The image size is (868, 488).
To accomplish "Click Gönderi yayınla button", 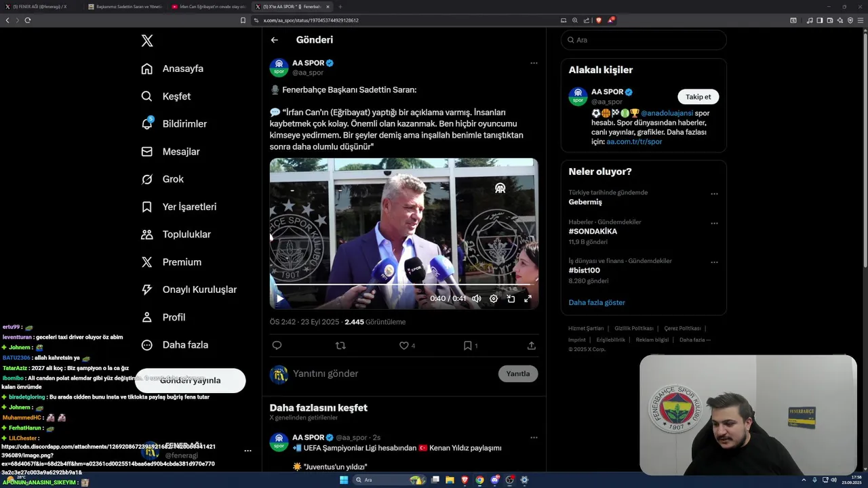I will coord(191,380).
